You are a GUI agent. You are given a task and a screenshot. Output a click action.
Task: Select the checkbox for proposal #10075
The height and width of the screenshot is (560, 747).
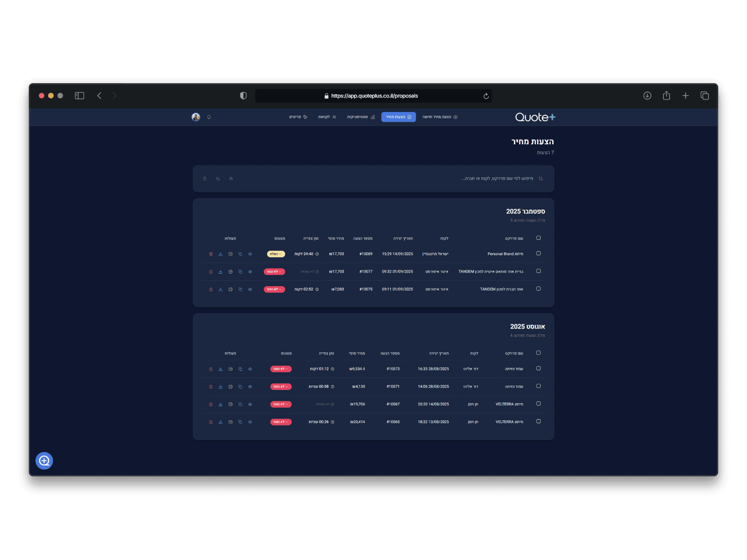point(538,289)
